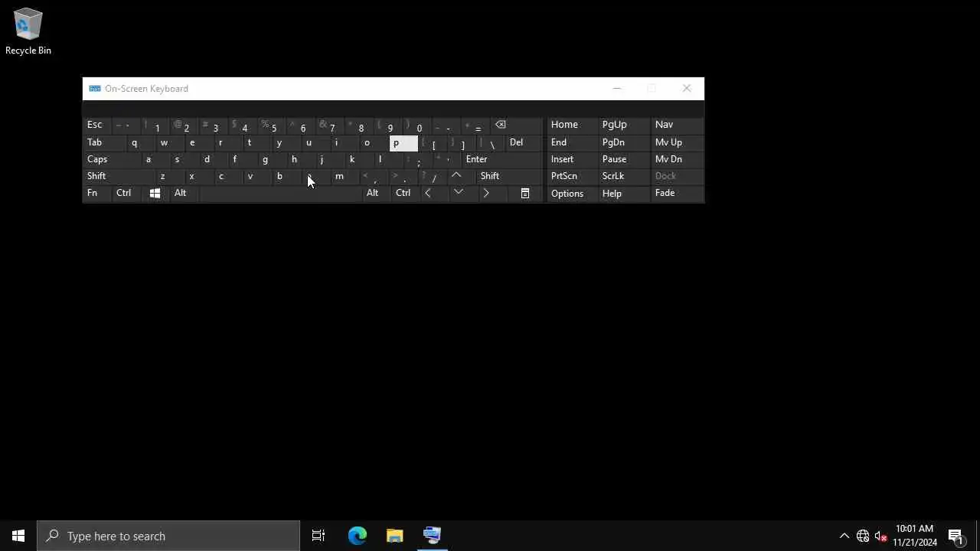Click the forward slash key

click(433, 176)
